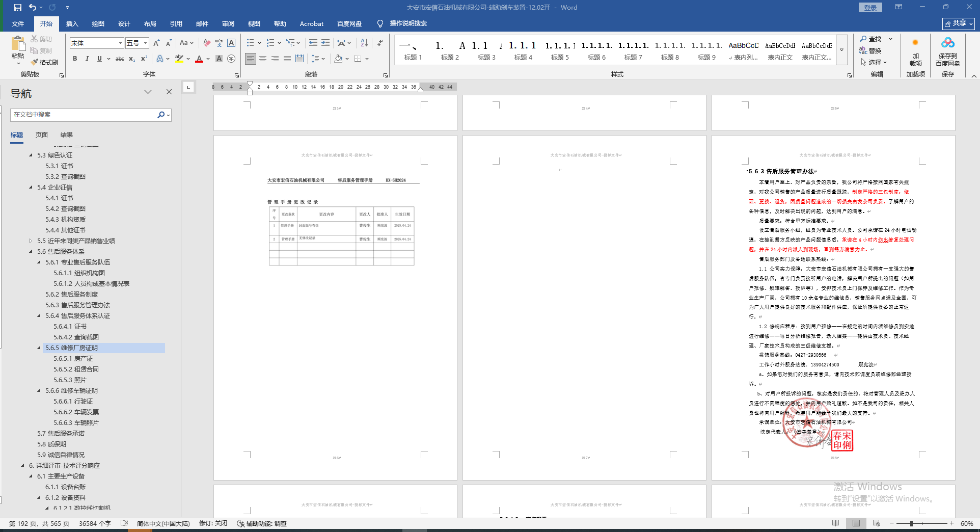Switch to Acrobat ribbon tab
This screenshot has width=980, height=532.
[x=311, y=24]
